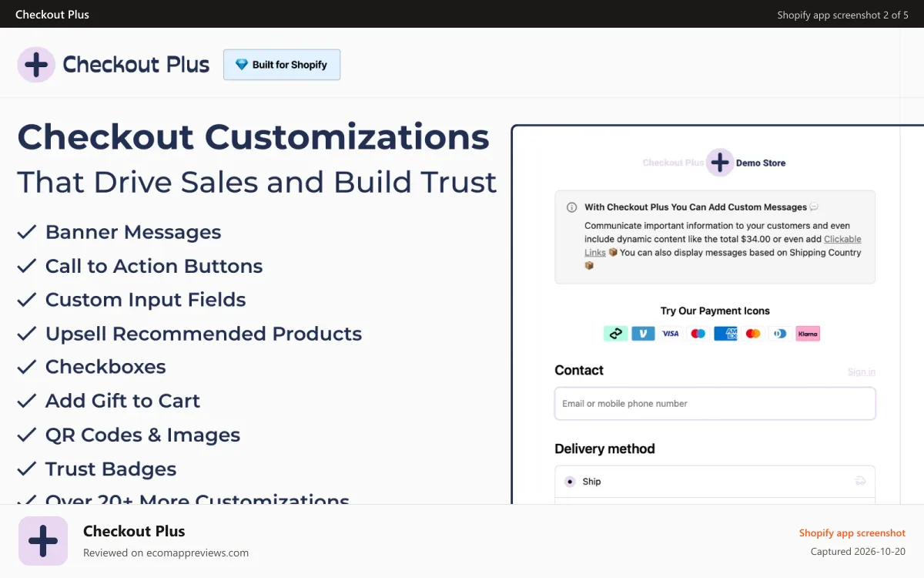Click 'Reviewed on ecomappreviews.com' footer text
This screenshot has height=578, width=924.
point(166,553)
